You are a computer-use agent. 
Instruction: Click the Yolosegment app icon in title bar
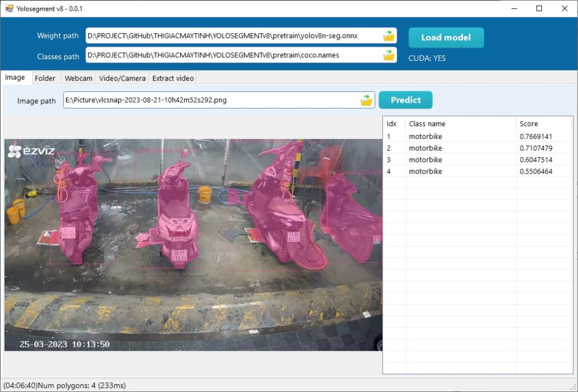tap(9, 8)
